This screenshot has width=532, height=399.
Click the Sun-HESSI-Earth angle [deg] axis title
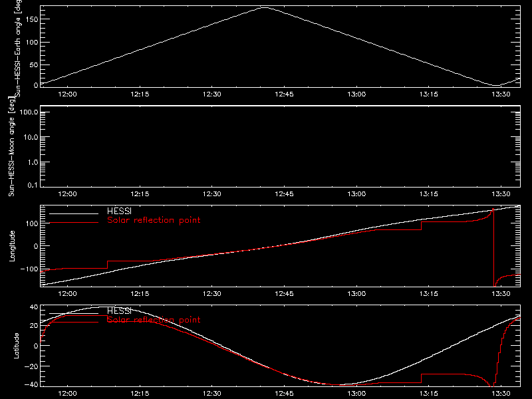[x=18, y=49]
